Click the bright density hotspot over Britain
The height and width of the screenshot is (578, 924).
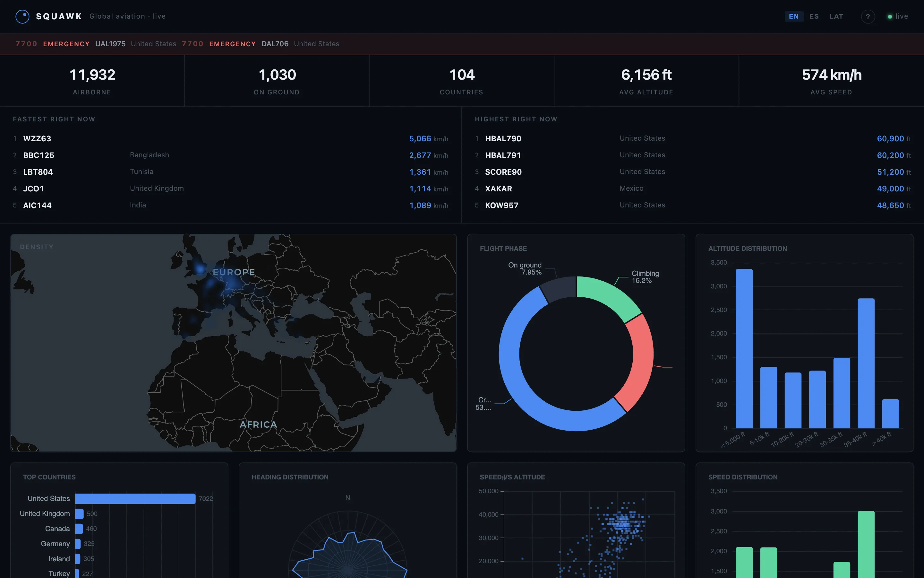[x=200, y=269]
